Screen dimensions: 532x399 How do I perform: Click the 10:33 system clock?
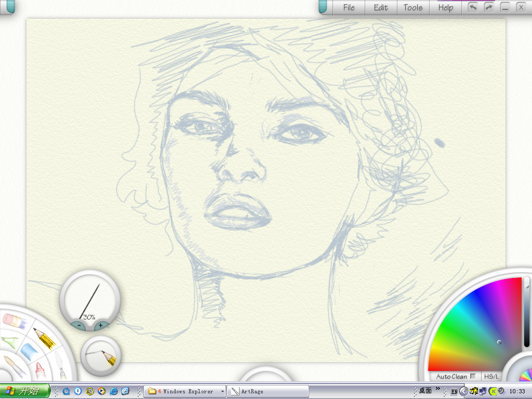click(x=517, y=391)
